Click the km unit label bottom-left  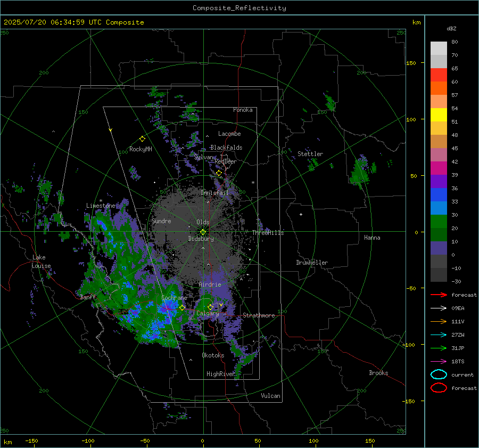click(x=8, y=442)
